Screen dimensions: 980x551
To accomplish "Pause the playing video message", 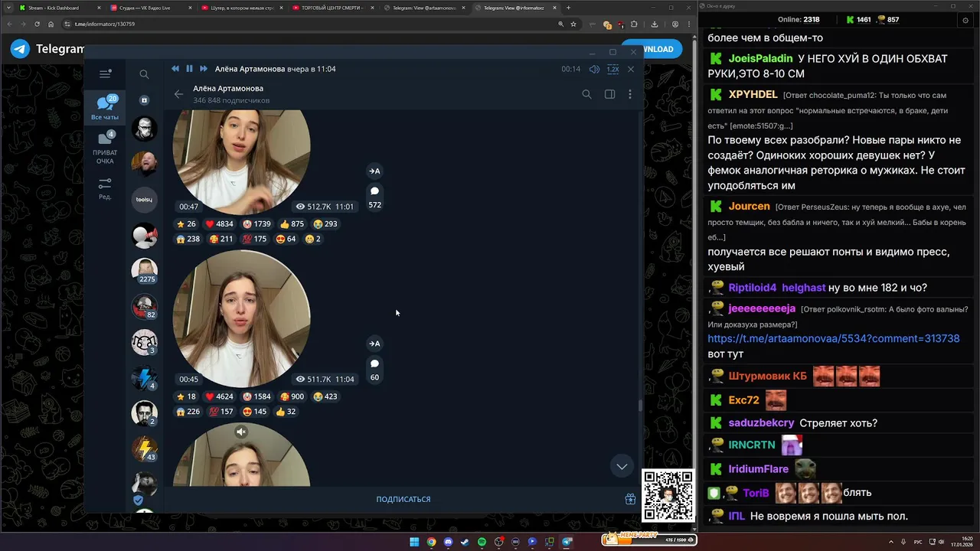I will pyautogui.click(x=189, y=69).
